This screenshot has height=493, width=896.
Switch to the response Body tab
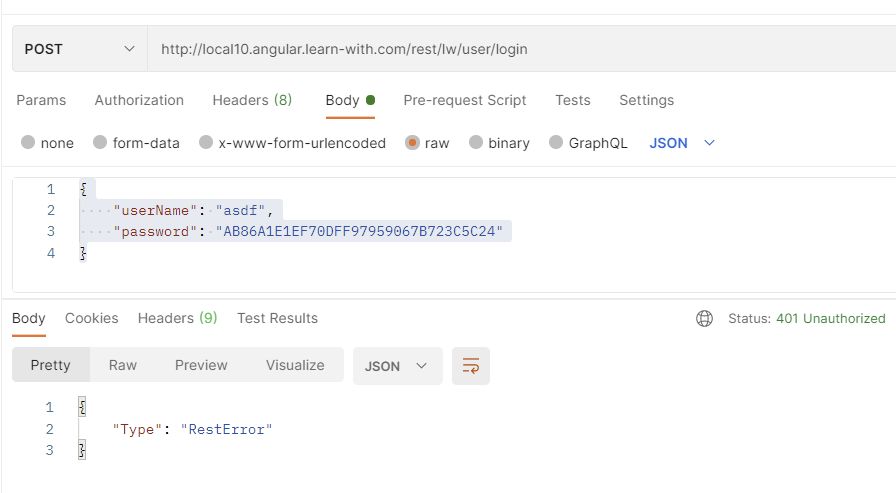29,318
